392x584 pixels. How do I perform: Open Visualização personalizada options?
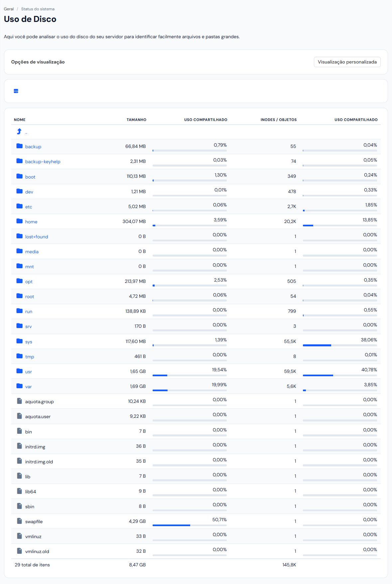click(347, 62)
